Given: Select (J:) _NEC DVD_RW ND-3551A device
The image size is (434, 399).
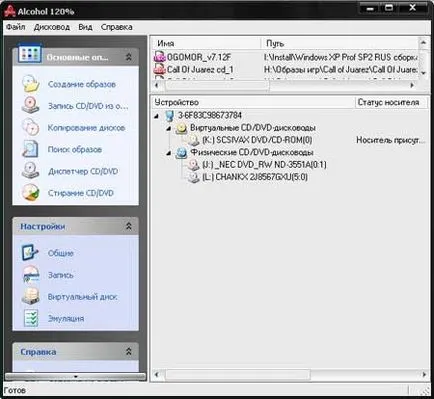Looking at the screenshot, I should (264, 165).
